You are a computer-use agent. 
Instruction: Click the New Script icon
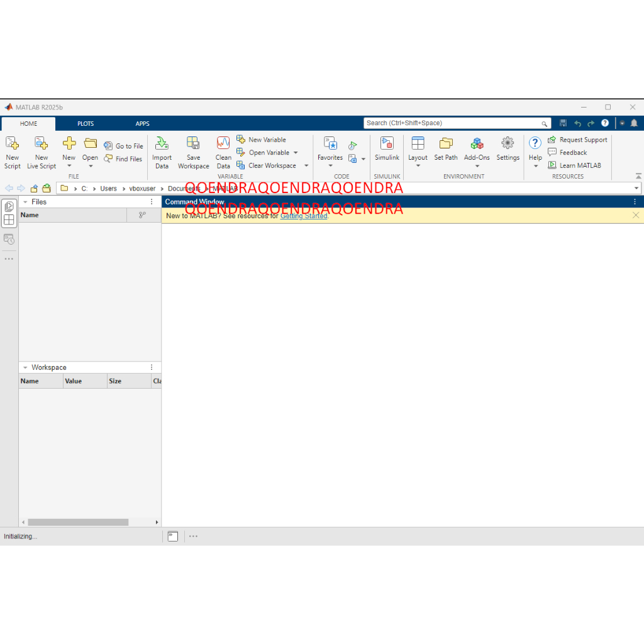12,144
